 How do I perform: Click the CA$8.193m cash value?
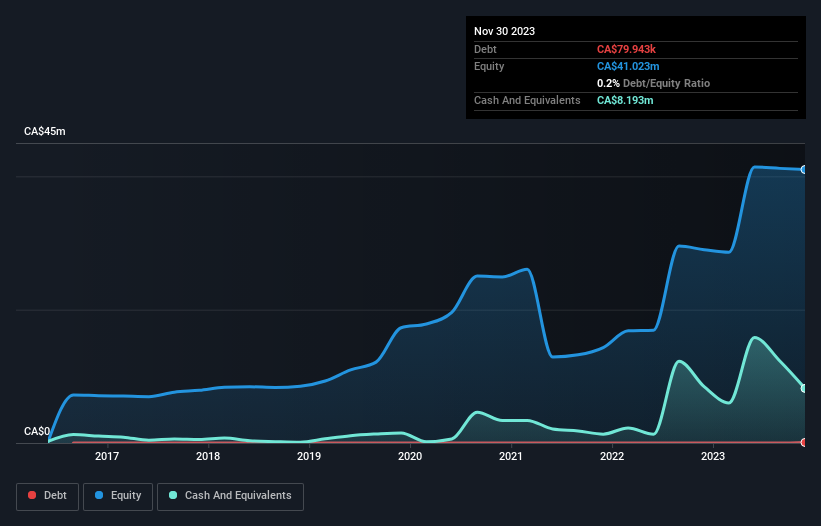pyautogui.click(x=625, y=100)
